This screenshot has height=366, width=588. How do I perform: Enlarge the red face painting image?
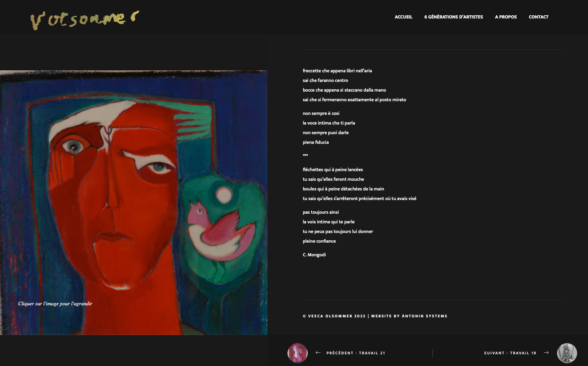tap(134, 202)
